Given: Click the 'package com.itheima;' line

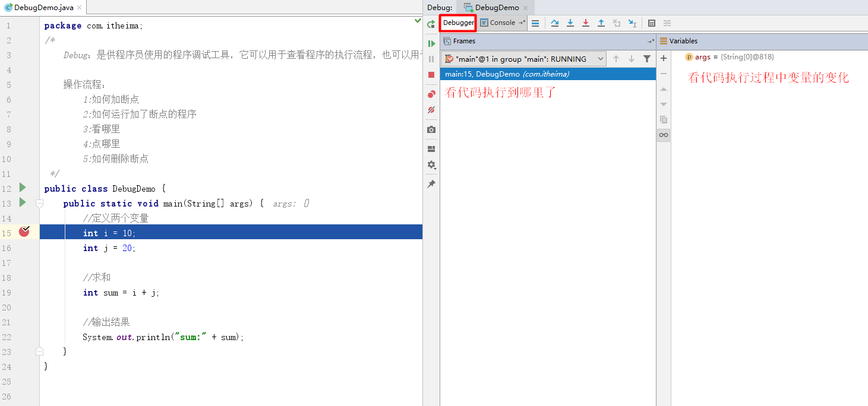Looking at the screenshot, I should click(x=93, y=26).
